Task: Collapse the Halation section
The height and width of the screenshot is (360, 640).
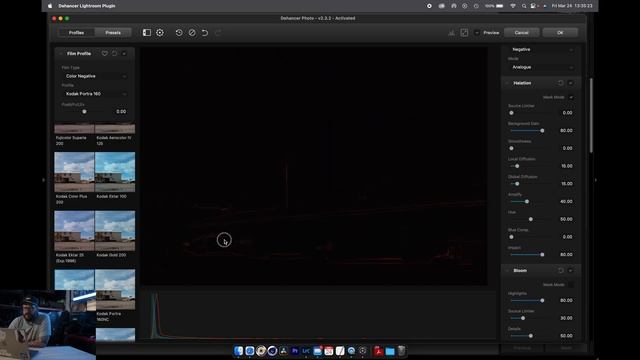Action: click(507, 83)
